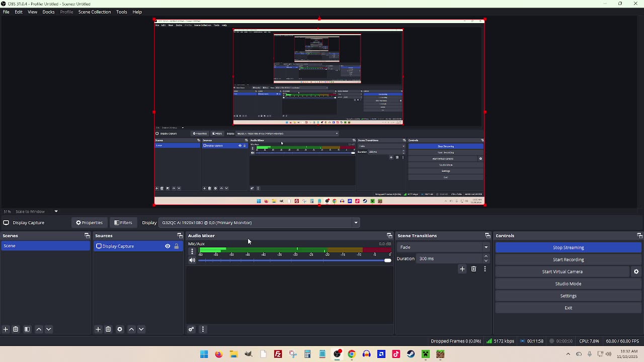The image size is (644, 362).
Task: Move scene down arrow in Scenes dock
Action: click(49, 329)
